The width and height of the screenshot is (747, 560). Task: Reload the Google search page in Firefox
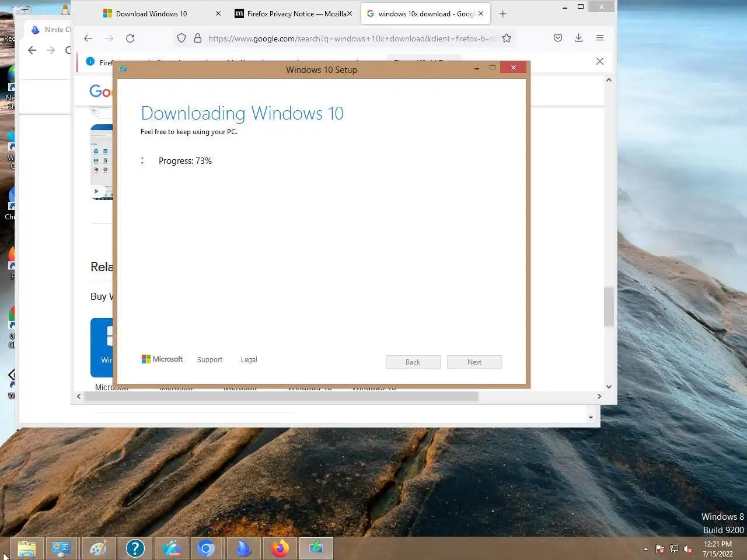130,38
